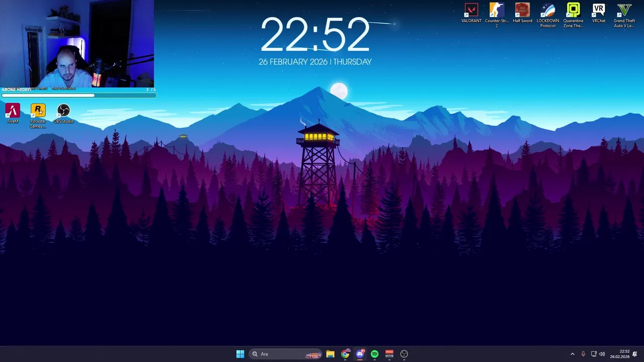Open Discord from the taskbar
Viewport: 644px width, 362px height.
pyautogui.click(x=360, y=354)
